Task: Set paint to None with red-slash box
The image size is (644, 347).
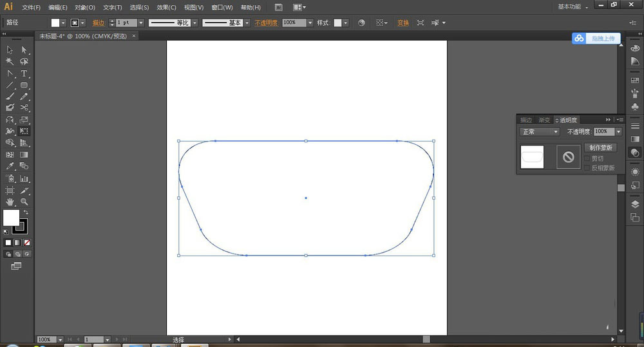Action: (26, 243)
